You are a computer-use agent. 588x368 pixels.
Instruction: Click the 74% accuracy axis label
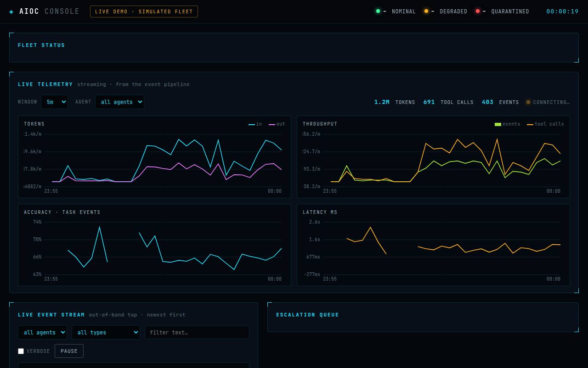[x=37, y=222]
